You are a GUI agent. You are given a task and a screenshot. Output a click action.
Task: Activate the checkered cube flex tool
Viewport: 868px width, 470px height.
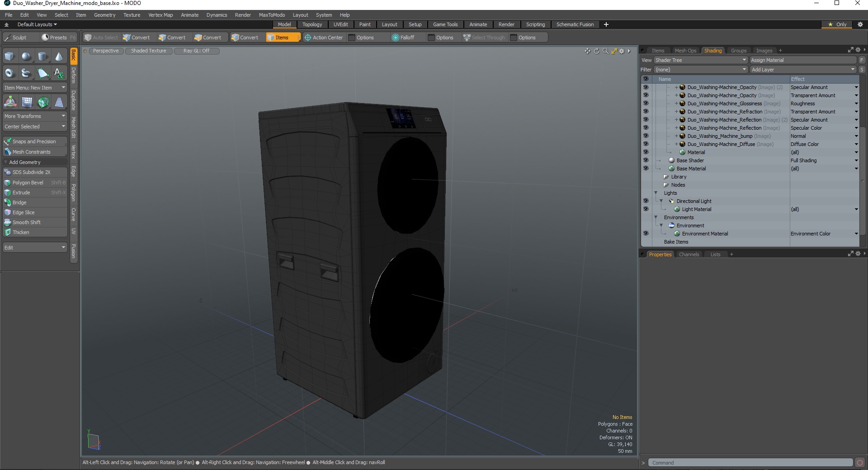(43, 102)
